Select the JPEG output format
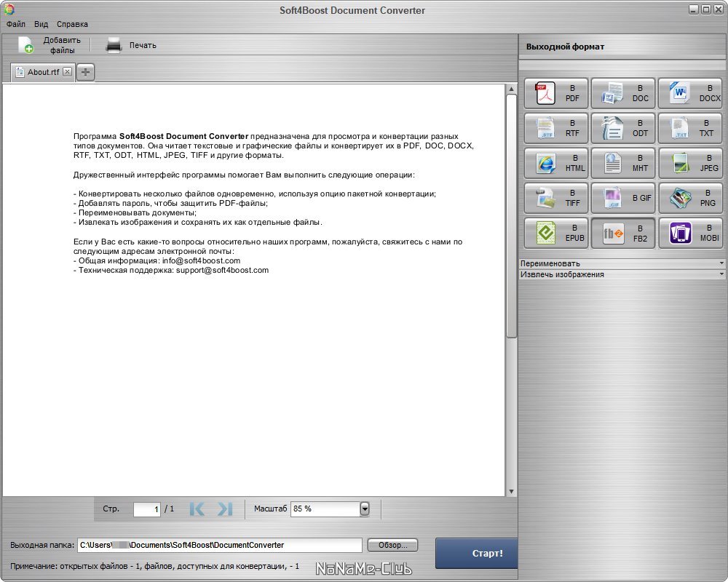This screenshot has width=728, height=582. 689,164
